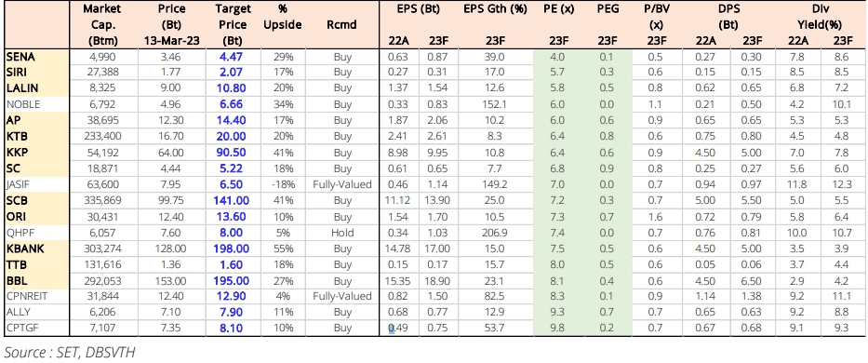Viewport: 868px width, 363px height.
Task: Select BBL market cap 292,053
Action: (x=101, y=281)
